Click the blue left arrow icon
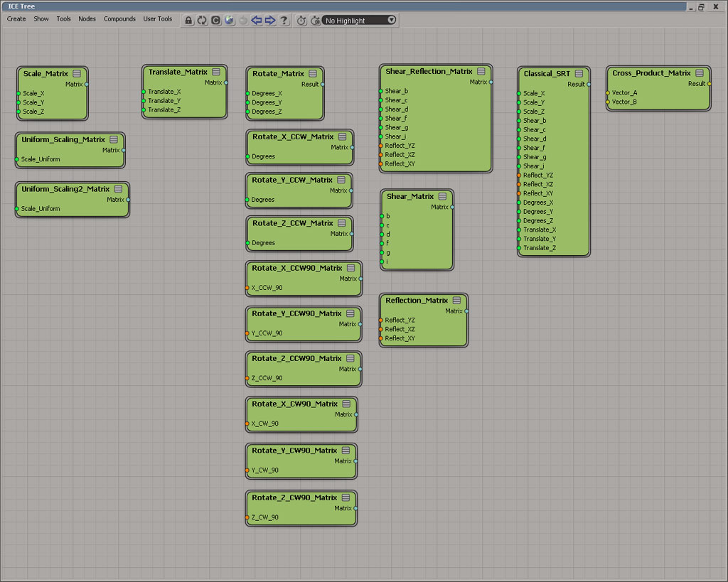 [x=257, y=21]
